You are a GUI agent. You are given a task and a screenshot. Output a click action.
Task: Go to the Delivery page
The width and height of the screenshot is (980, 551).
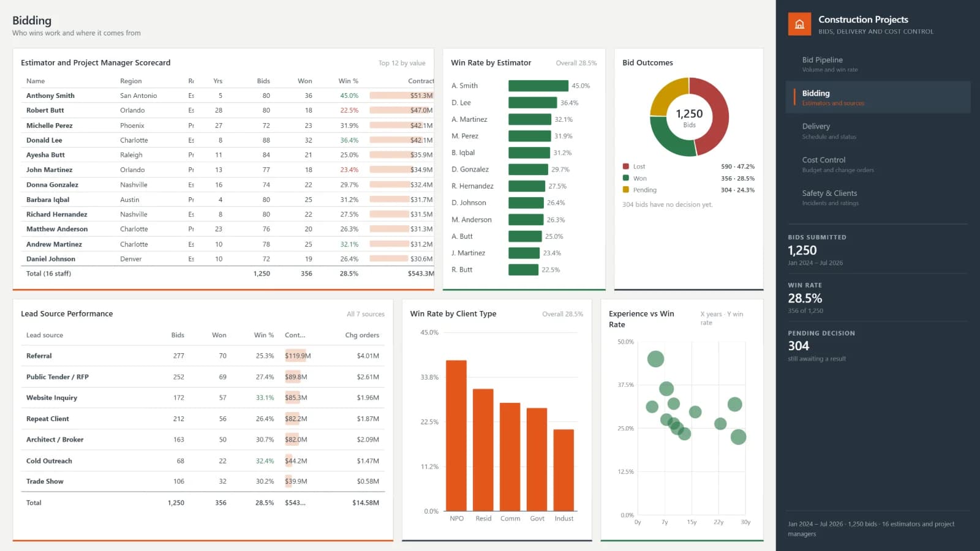click(x=878, y=131)
